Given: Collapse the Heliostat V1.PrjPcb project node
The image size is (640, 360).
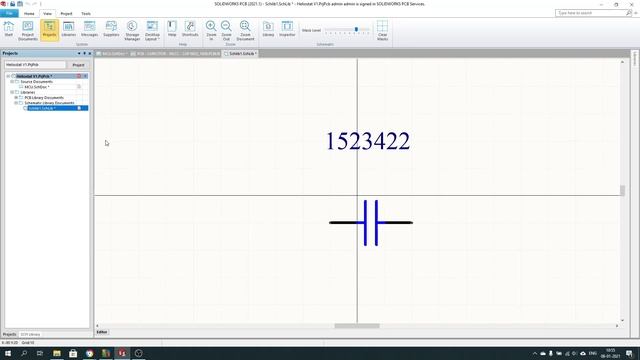Looking at the screenshot, I should (x=8, y=76).
